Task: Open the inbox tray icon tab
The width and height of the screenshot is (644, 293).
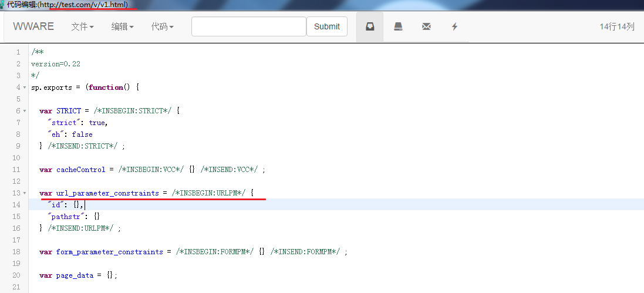Action: [370, 26]
